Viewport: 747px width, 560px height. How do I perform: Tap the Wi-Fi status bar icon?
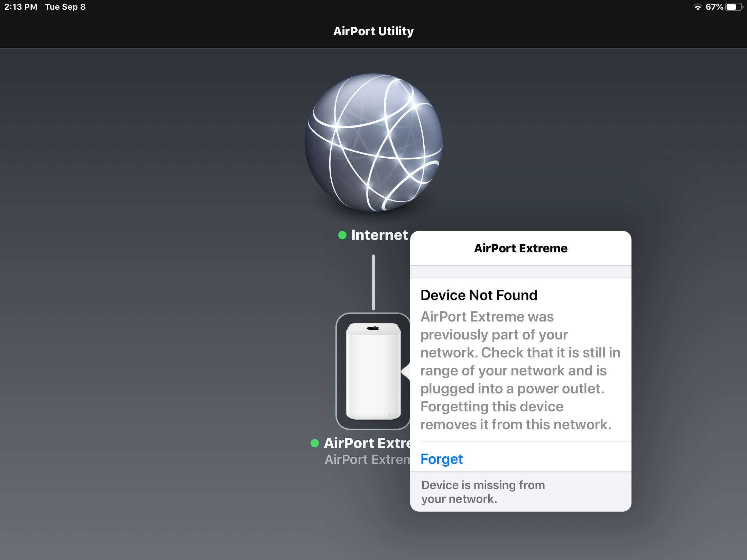(x=698, y=7)
